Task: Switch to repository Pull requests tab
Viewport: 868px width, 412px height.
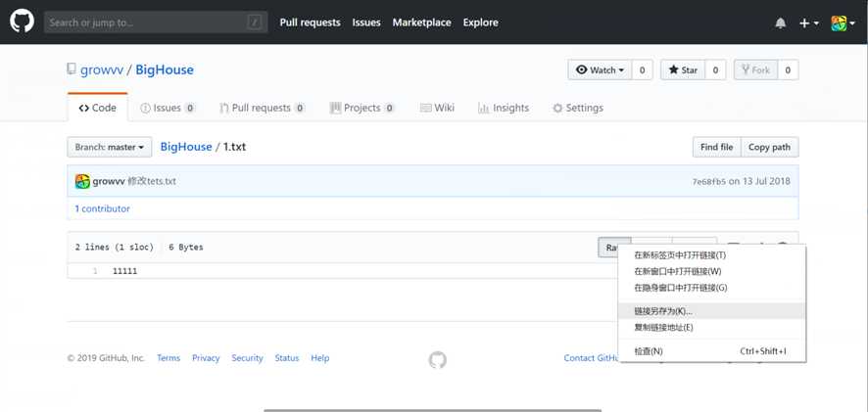Action: (262, 108)
